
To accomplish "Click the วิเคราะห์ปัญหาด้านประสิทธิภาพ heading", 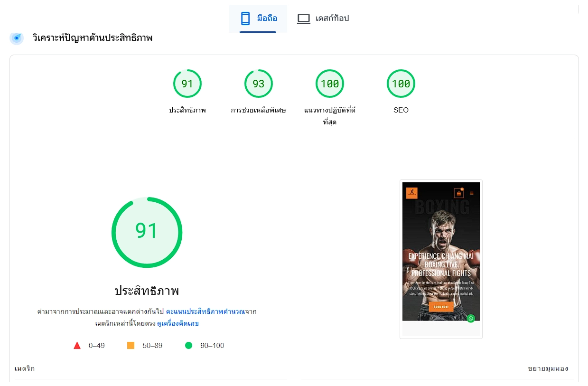I will [x=93, y=38].
